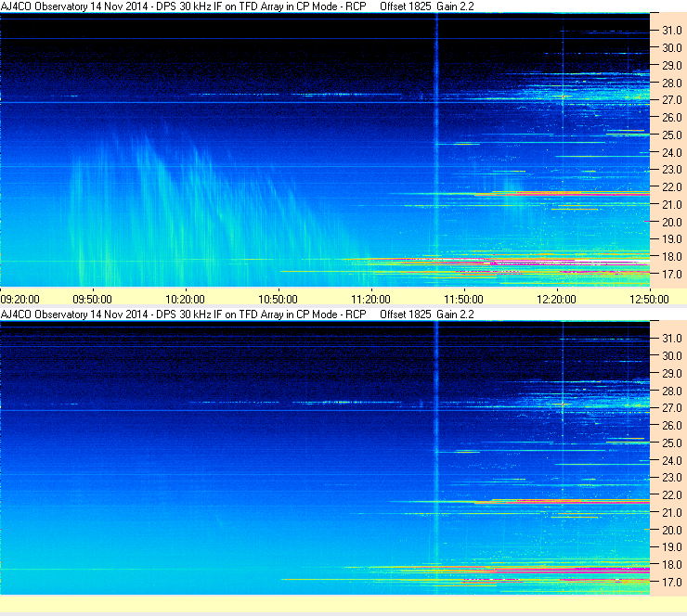Click the 31.0 frequency label on the lower spectrogram
687x616 pixels.
671,339
